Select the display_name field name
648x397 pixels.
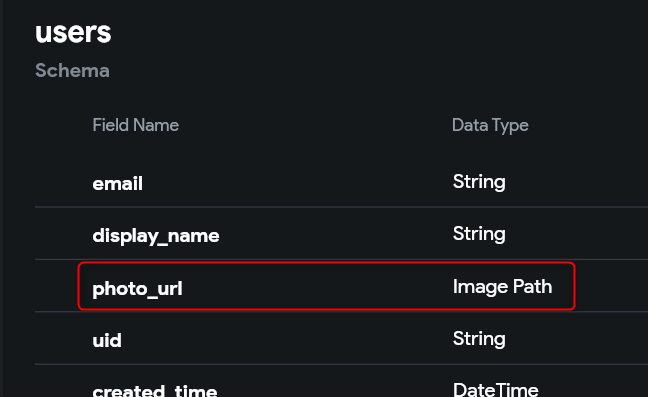tap(156, 236)
